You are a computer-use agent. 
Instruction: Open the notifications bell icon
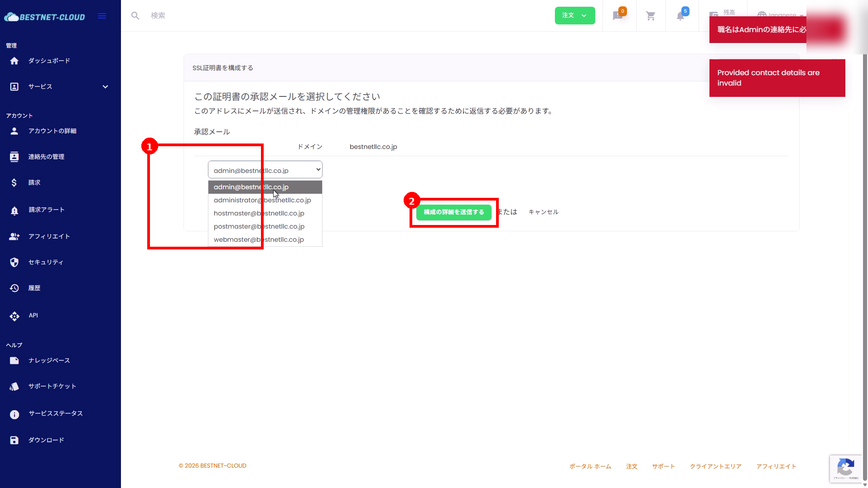click(680, 16)
